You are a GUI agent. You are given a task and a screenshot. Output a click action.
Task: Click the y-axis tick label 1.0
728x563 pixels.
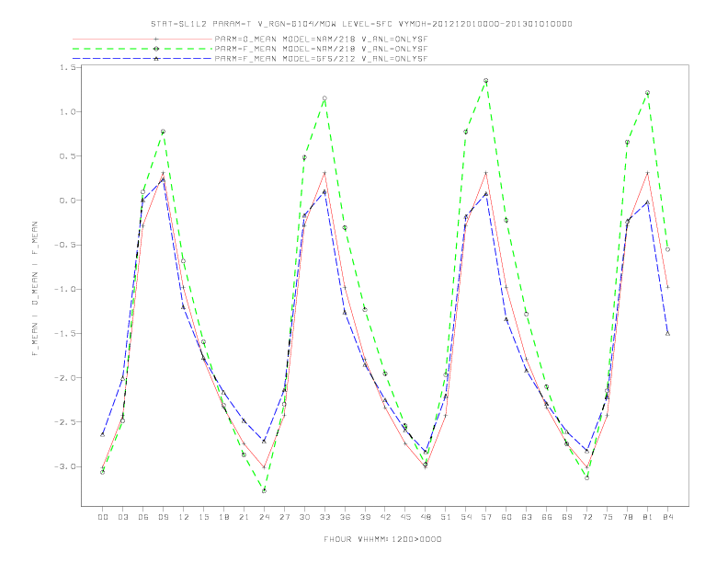(67, 112)
